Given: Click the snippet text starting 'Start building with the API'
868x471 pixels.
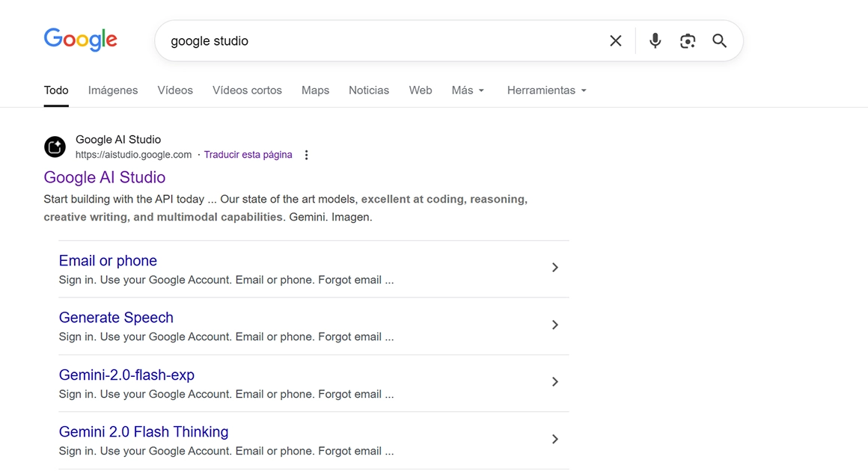Looking at the screenshot, I should (286, 208).
